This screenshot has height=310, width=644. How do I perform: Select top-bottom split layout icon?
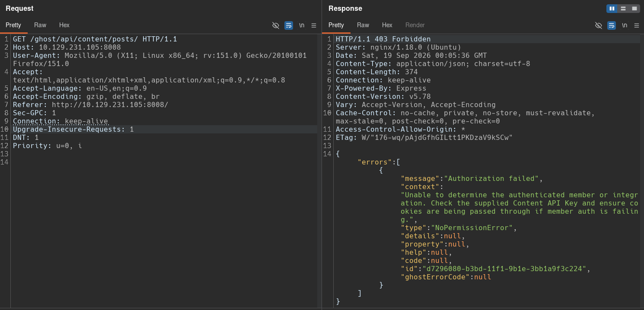point(623,9)
